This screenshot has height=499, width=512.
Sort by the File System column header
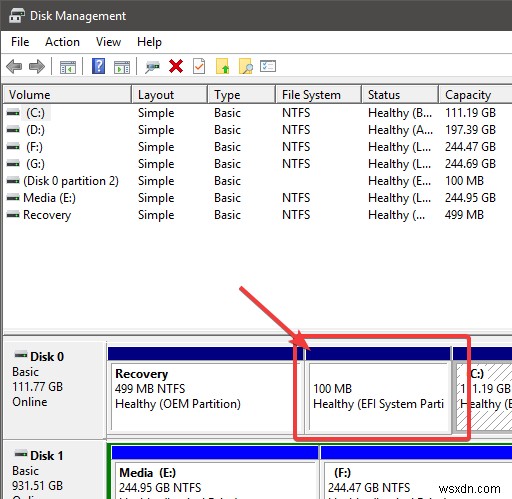tap(319, 95)
